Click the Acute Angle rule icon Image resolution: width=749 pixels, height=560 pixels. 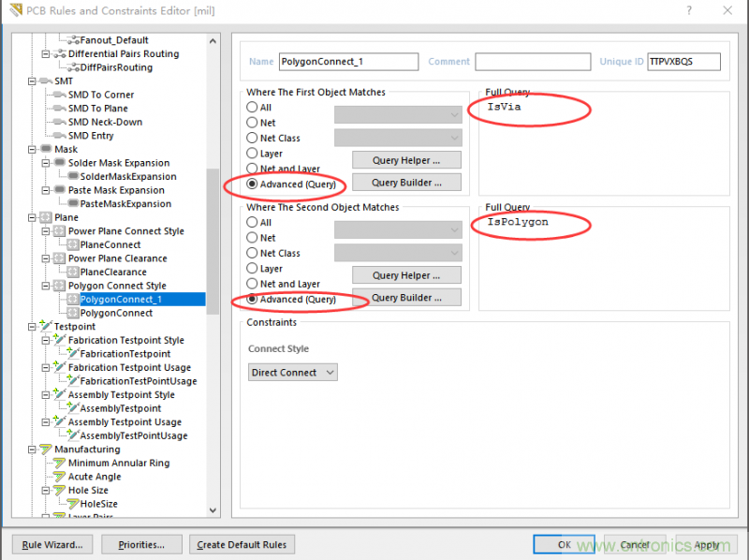pyautogui.click(x=59, y=477)
